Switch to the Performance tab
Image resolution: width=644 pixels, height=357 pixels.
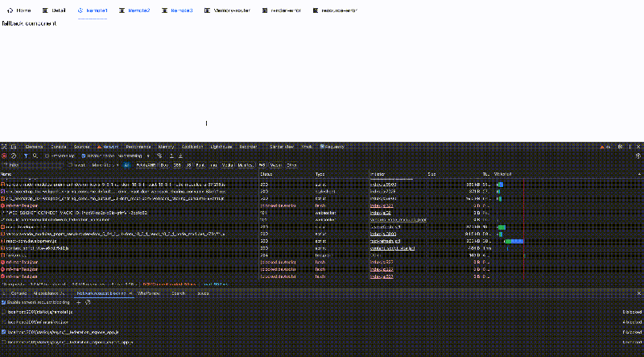[x=138, y=147]
